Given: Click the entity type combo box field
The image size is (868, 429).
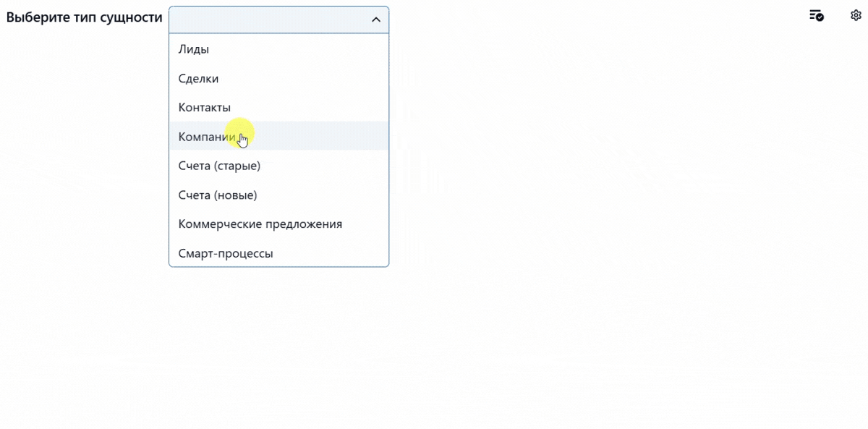Looking at the screenshot, I should click(278, 20).
